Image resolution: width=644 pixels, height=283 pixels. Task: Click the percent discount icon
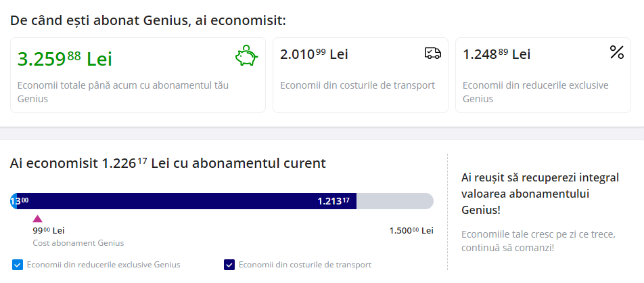point(616,52)
